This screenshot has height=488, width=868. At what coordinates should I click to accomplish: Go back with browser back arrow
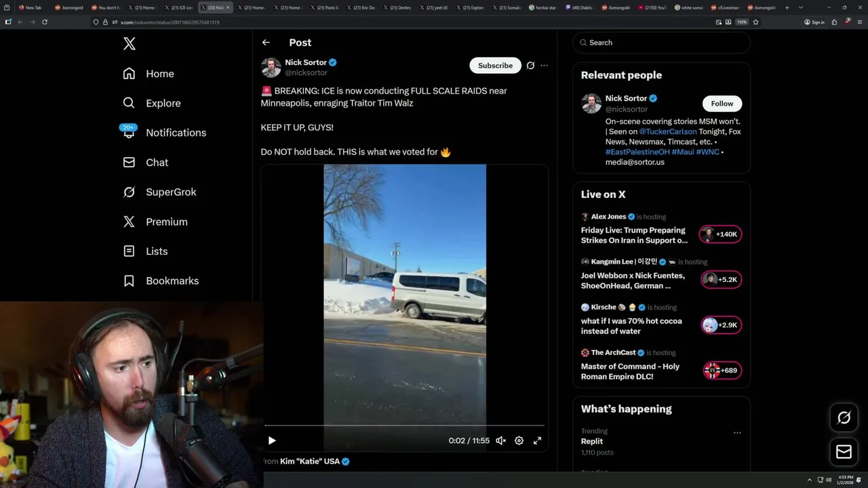click(20, 22)
